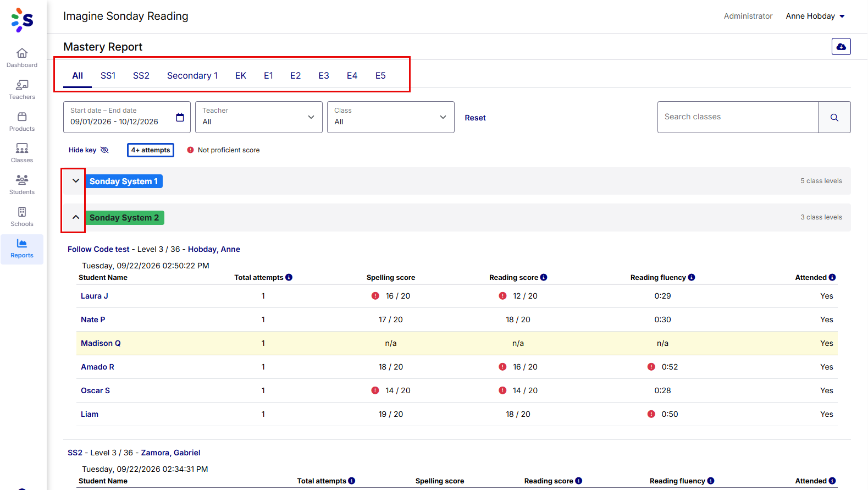This screenshot has width=868, height=490.
Task: Expand the Sonday System 1 section
Action: pyautogui.click(x=76, y=181)
